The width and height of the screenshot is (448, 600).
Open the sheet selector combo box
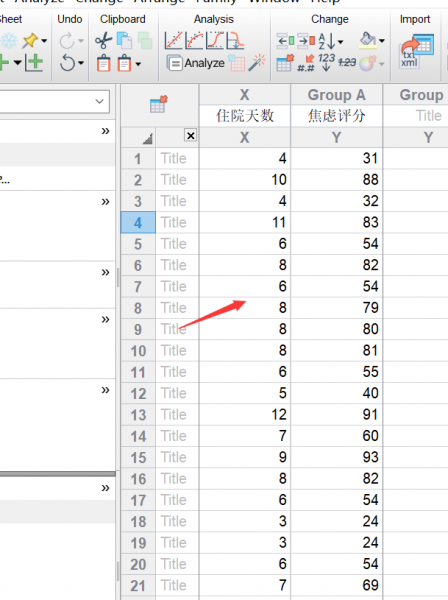click(55, 101)
